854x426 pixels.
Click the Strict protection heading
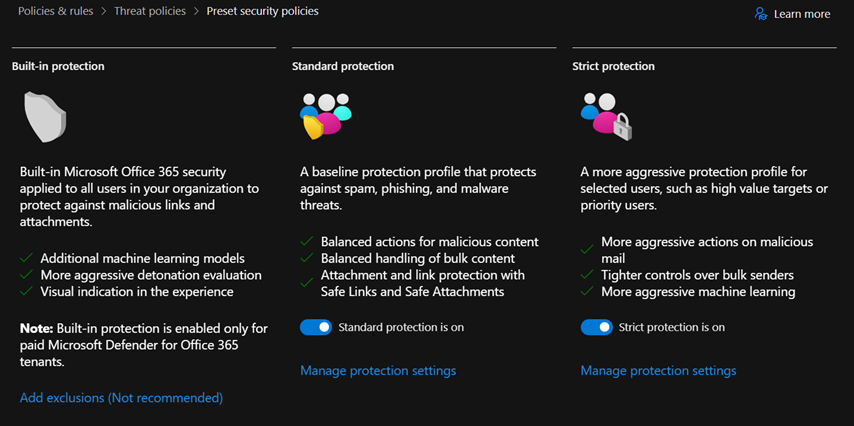coord(613,66)
